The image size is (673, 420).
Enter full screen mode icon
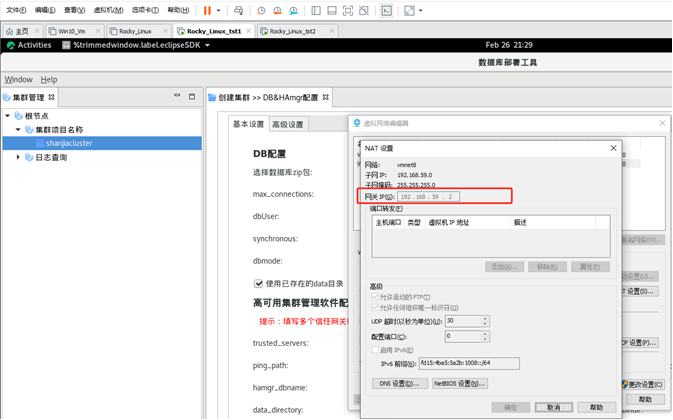pos(409,10)
